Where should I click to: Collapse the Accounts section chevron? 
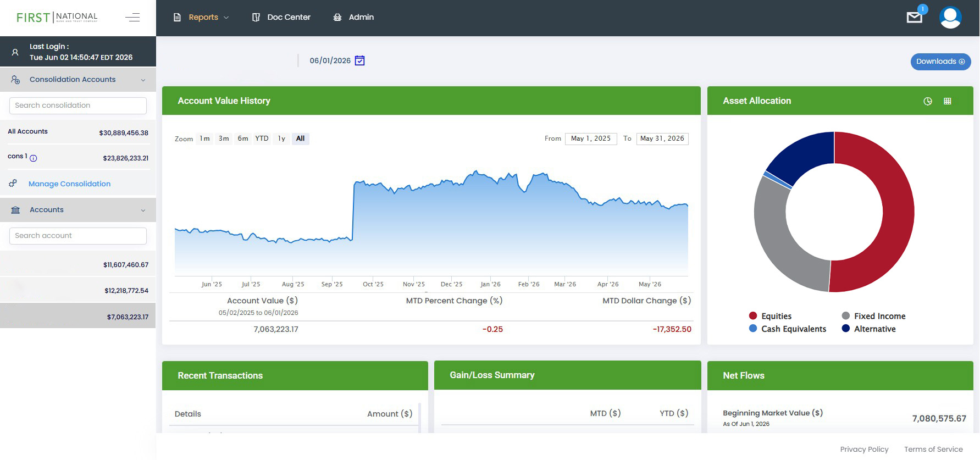pos(143,210)
